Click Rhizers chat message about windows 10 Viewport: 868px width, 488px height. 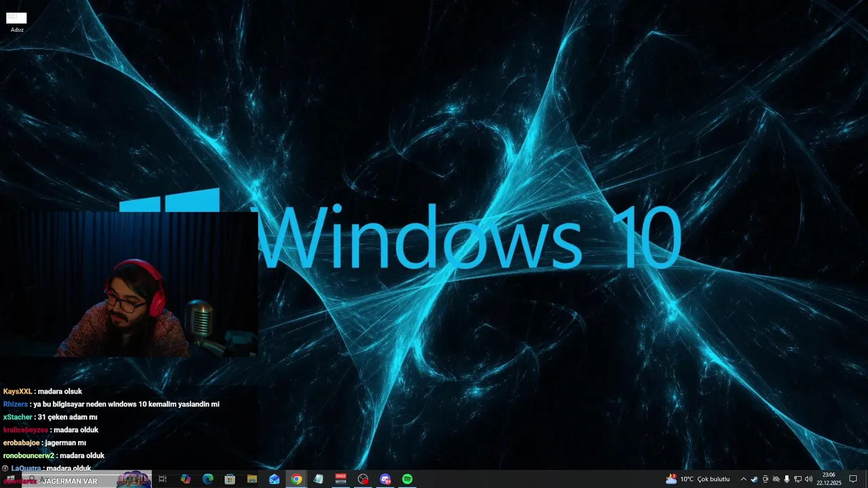pos(126,405)
